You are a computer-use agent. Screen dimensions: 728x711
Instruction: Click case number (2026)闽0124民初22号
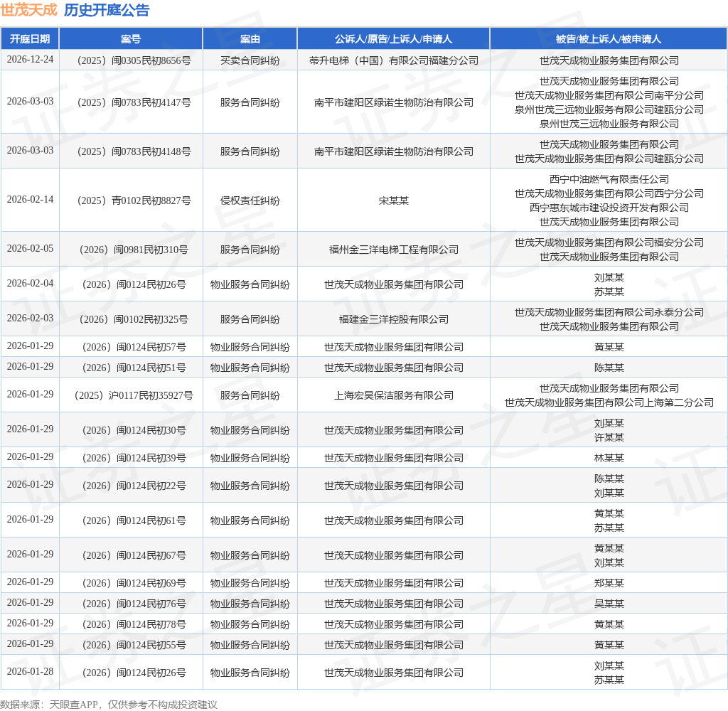tap(134, 486)
